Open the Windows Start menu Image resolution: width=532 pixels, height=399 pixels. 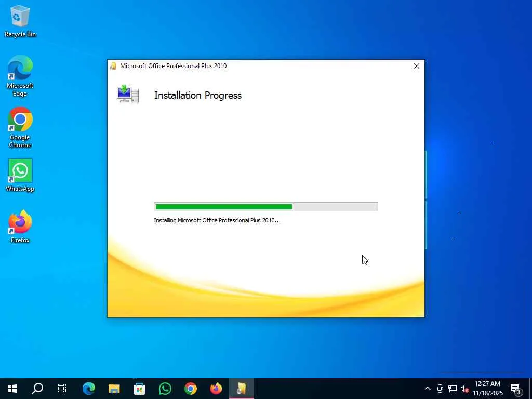point(12,389)
